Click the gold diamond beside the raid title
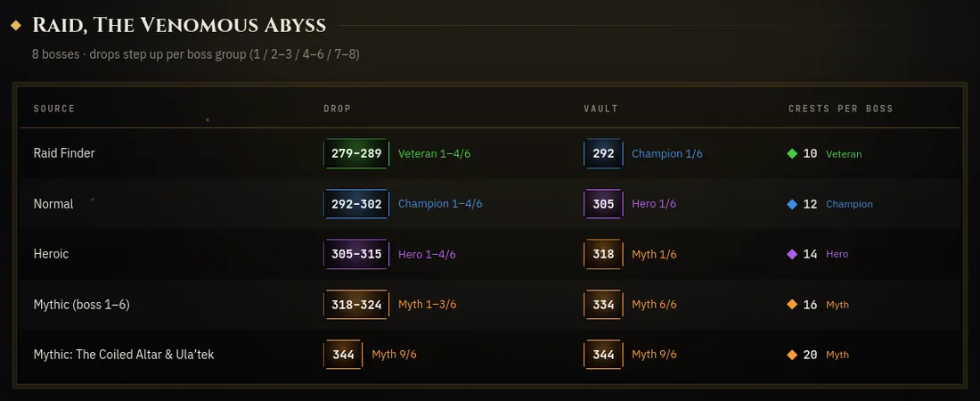The height and width of the screenshot is (401, 980). 17,26
